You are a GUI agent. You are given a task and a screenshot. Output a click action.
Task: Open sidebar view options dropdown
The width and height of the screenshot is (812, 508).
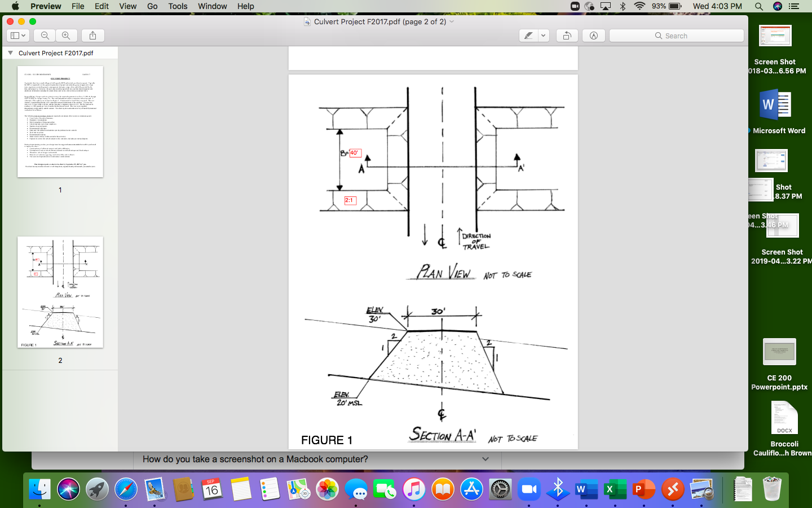pyautogui.click(x=17, y=36)
